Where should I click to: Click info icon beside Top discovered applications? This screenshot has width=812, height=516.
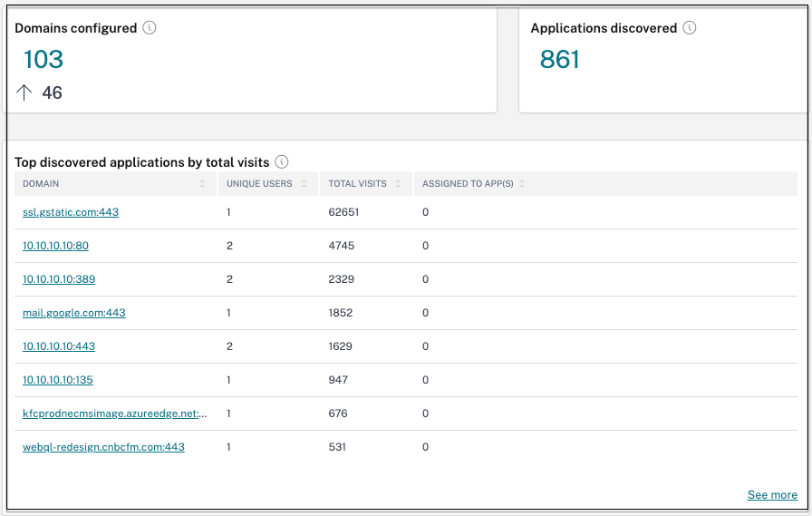tap(282, 162)
